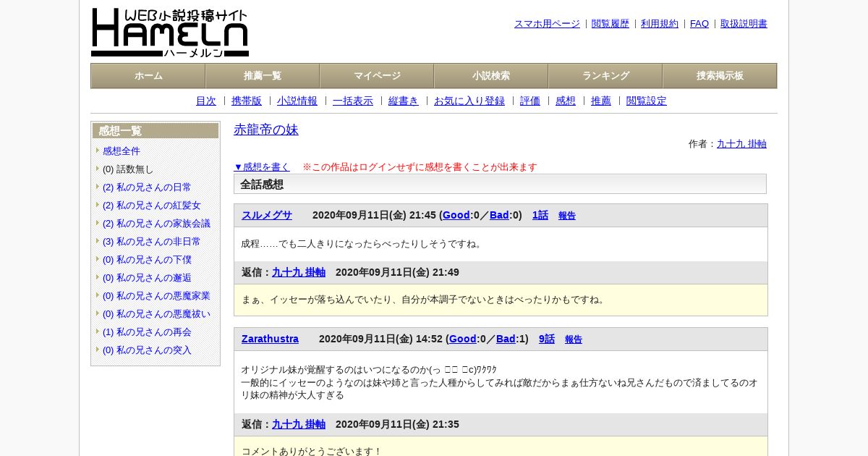This screenshot has height=456, width=868.
Task: Click the 感想一覧 sidebar heading
Action: (120, 131)
